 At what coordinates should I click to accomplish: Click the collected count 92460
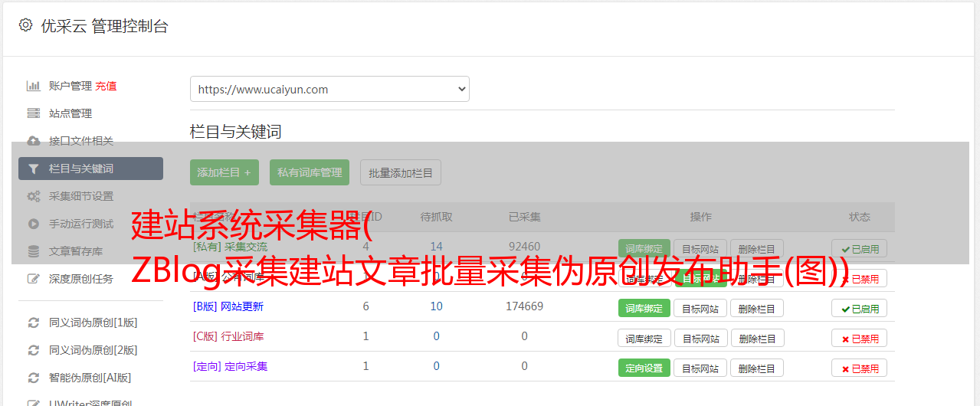(524, 247)
